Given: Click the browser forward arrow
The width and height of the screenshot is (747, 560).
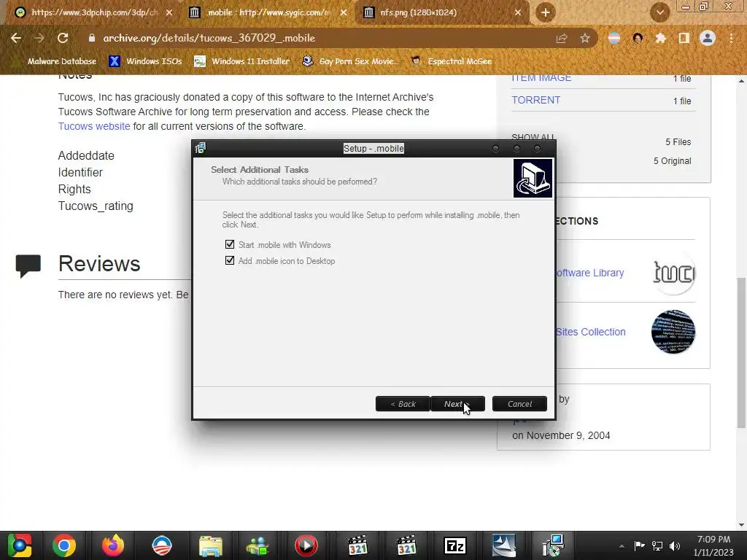Looking at the screenshot, I should pyautogui.click(x=39, y=38).
